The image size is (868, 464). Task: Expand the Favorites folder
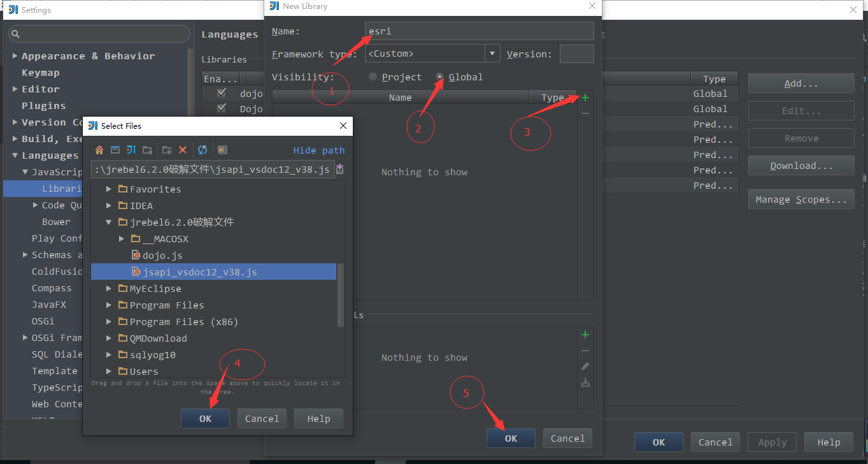click(x=109, y=189)
